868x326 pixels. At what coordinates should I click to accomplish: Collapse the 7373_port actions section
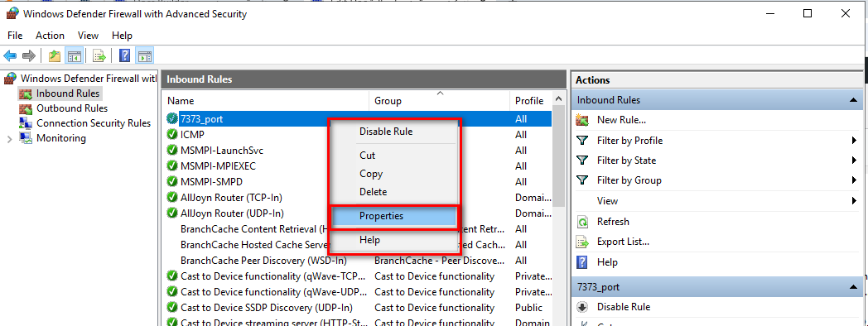point(853,287)
